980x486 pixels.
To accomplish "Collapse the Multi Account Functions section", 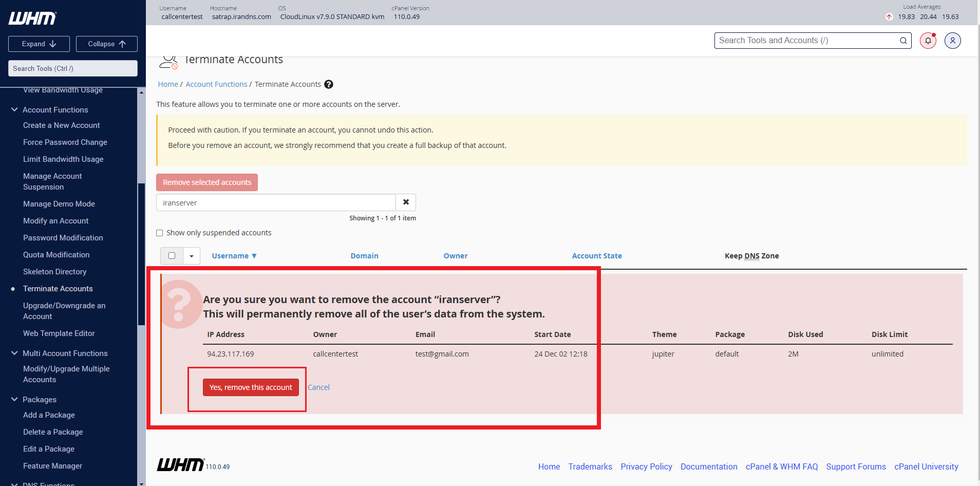I will pyautogui.click(x=14, y=353).
